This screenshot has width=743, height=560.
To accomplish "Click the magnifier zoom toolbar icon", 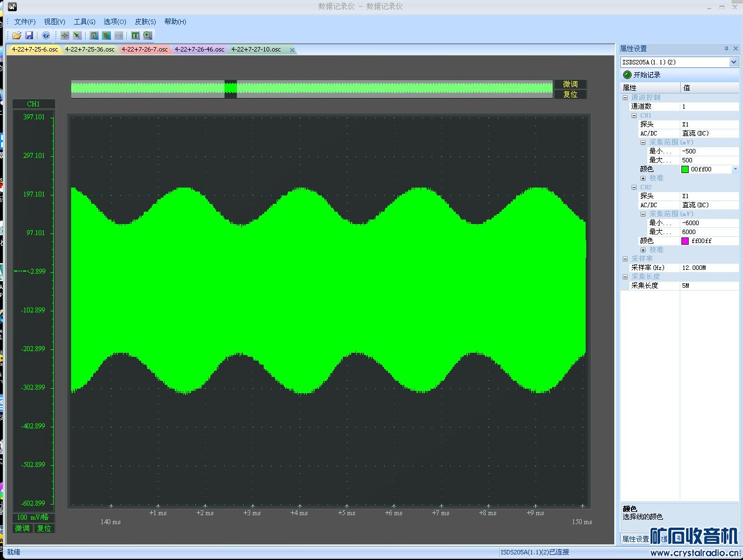I will click(x=148, y=35).
